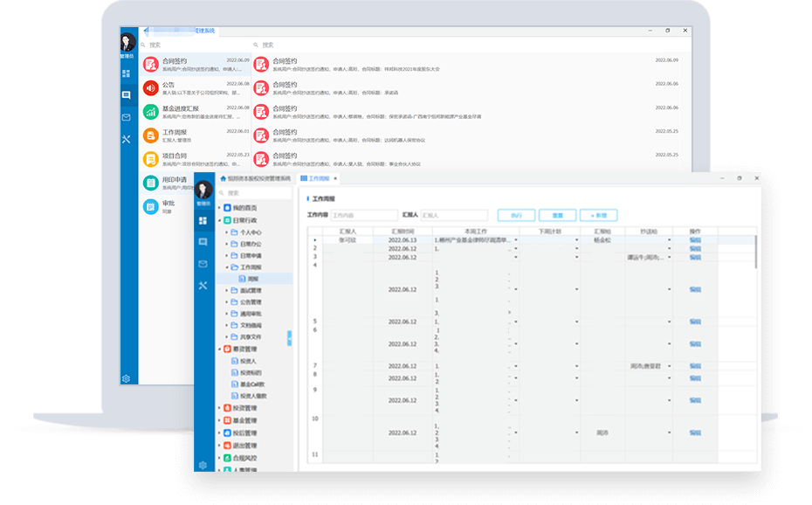Switch to the 工作周报 tab
The height and width of the screenshot is (505, 812).
pyautogui.click(x=323, y=178)
